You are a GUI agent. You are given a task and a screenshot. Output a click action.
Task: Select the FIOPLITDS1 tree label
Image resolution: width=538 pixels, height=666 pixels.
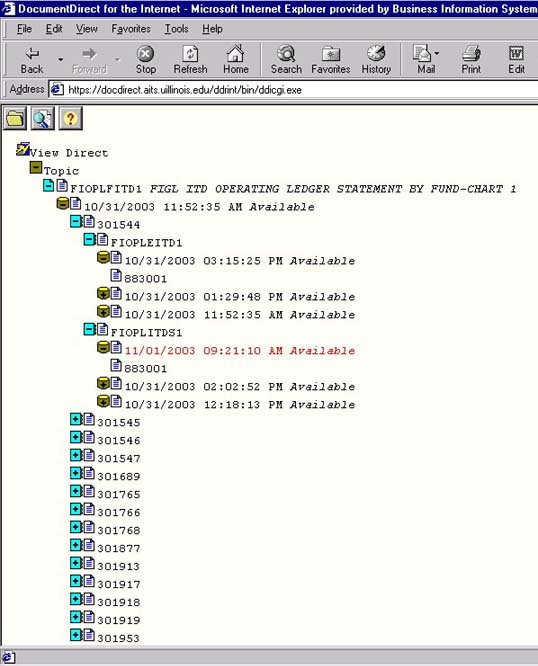146,333
